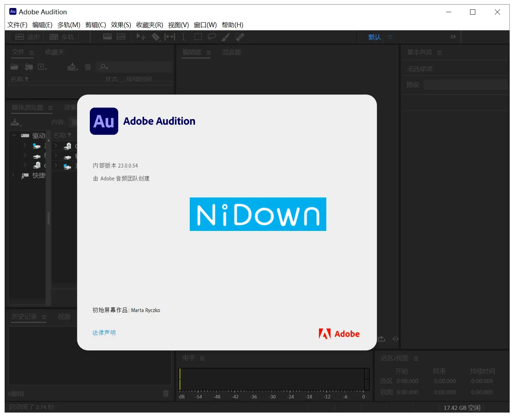
Task: Open the insert into multitrack dropdown
Action: 72,67
